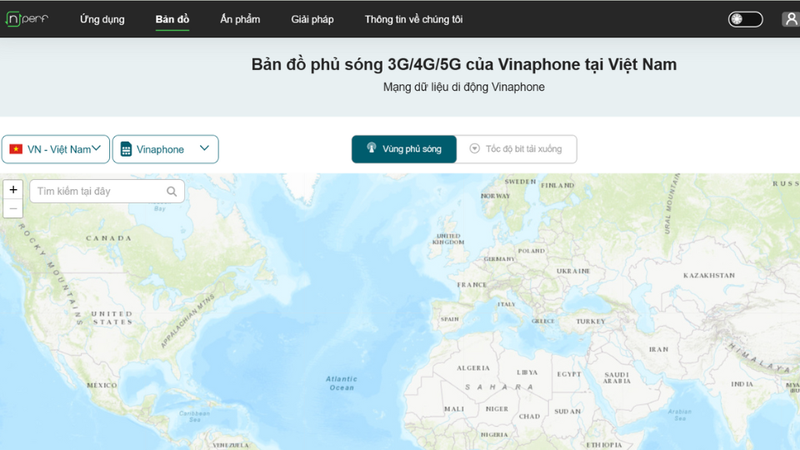Zoom out the map with minus button
The image size is (800, 450).
(13, 209)
